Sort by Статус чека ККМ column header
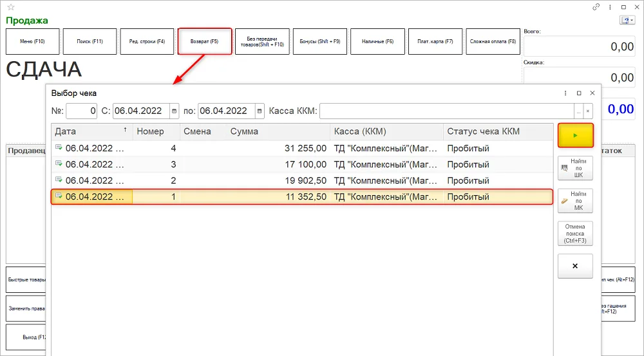This screenshot has width=644, height=356. [x=498, y=131]
